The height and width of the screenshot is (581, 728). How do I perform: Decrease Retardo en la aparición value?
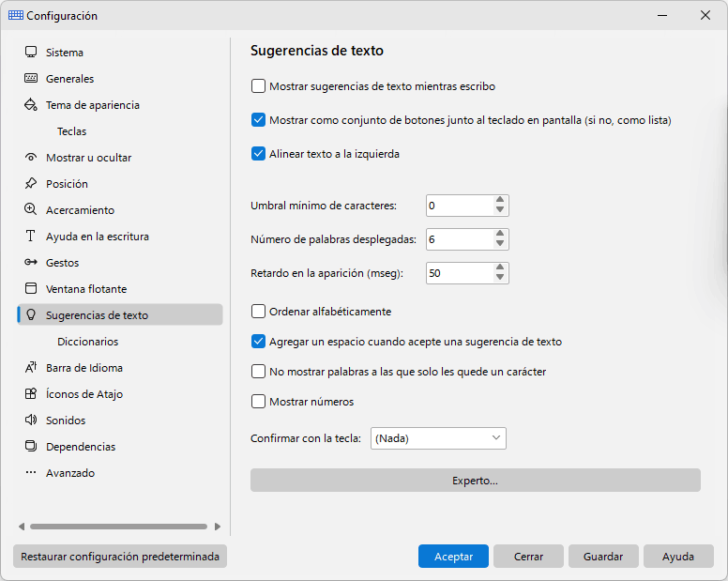tap(500, 278)
